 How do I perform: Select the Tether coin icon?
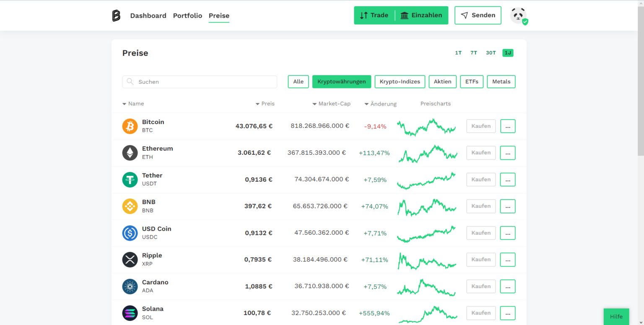tap(130, 179)
